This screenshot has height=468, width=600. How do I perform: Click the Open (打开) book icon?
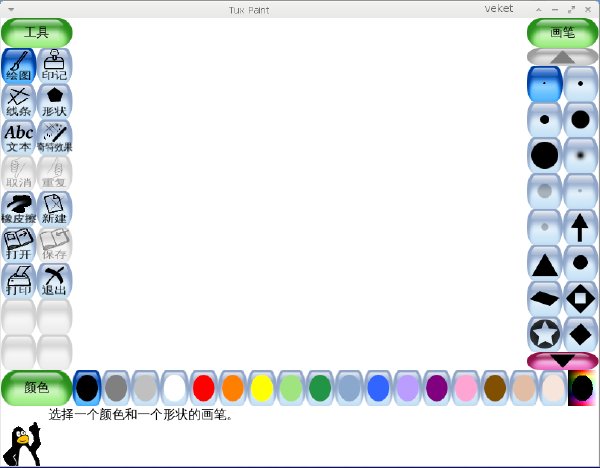point(18,245)
